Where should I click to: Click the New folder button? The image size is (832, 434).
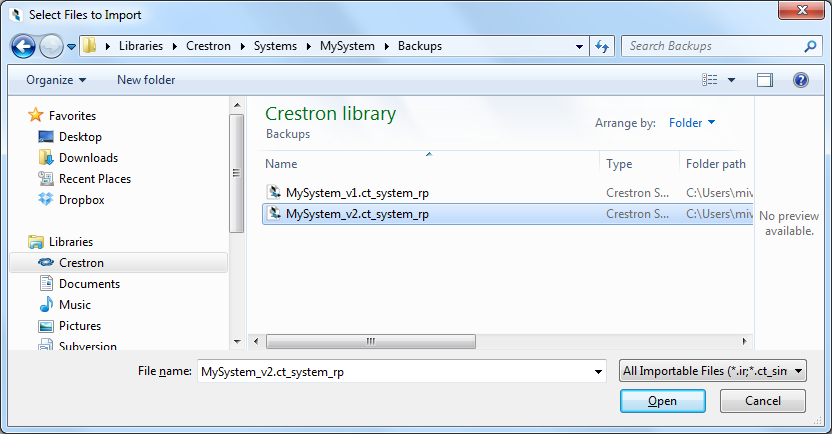pos(146,80)
